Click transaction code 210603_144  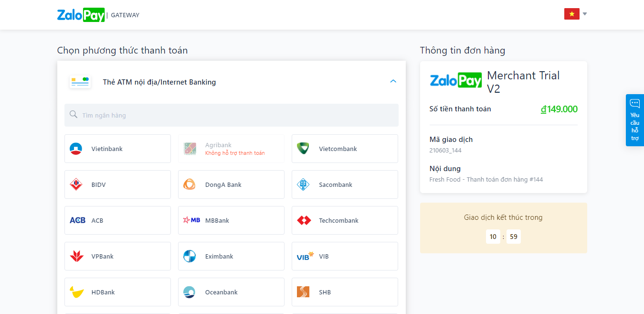click(x=445, y=151)
